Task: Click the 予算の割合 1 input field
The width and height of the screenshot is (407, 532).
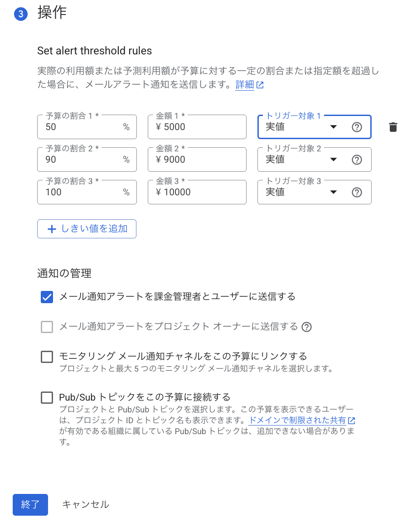Action: point(82,127)
